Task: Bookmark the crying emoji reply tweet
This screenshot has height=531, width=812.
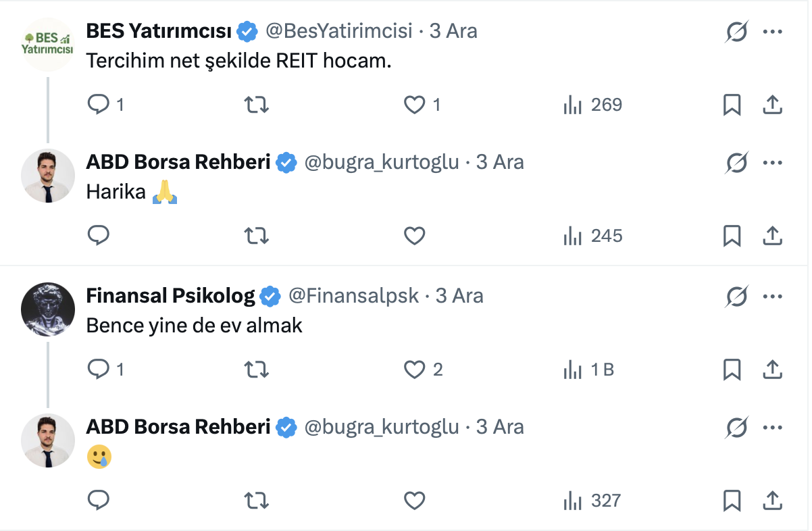Action: (x=732, y=501)
